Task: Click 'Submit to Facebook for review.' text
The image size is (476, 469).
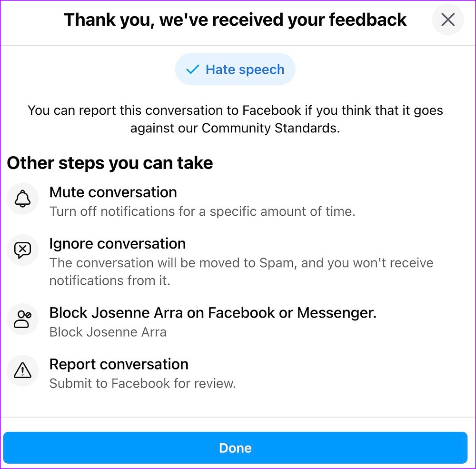Action: (142, 383)
